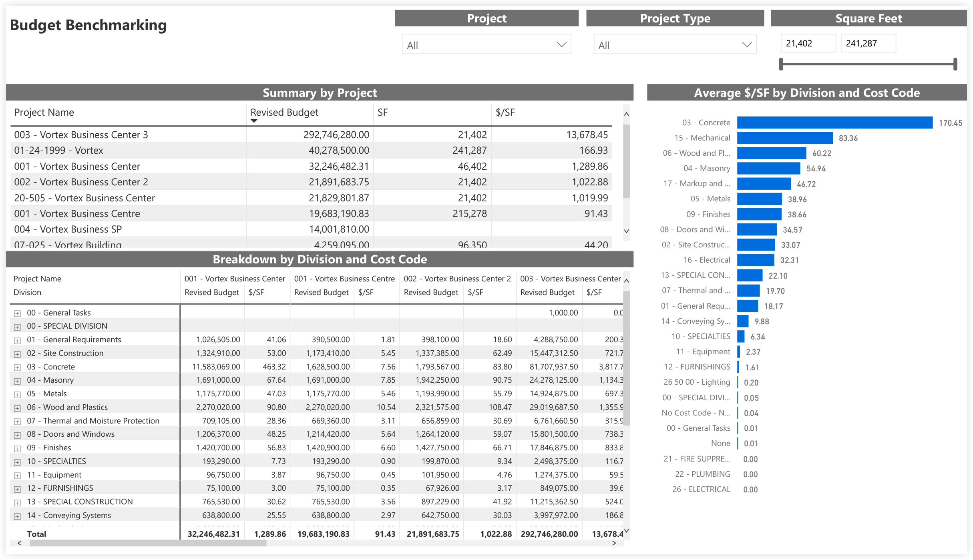
Task: Click the Breakdown table horizontal scrollbar thumb
Action: [x=148, y=543]
